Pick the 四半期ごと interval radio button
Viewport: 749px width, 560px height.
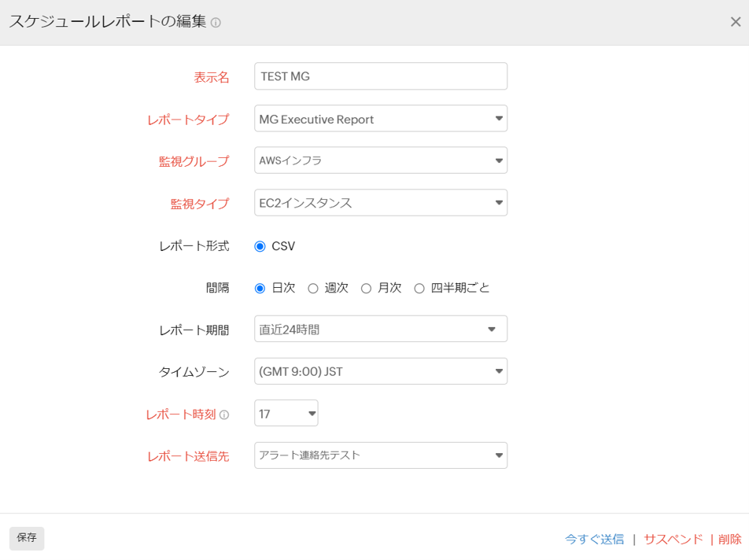coord(419,289)
